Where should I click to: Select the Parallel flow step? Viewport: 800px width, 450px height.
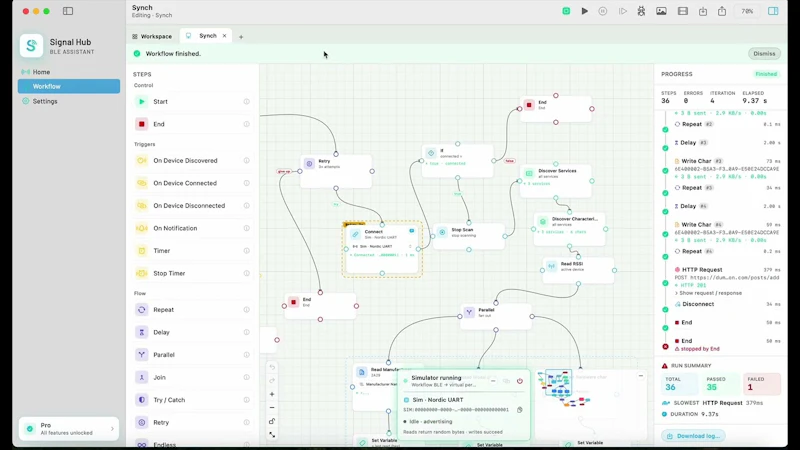coord(192,355)
